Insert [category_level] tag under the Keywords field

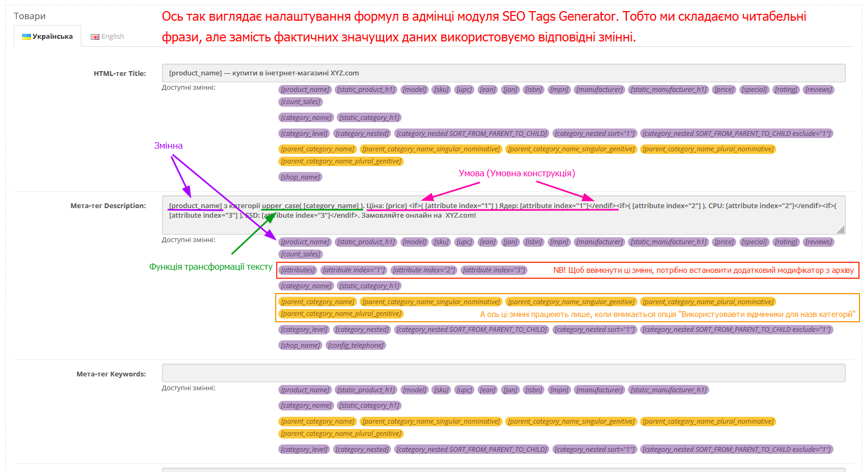point(304,450)
